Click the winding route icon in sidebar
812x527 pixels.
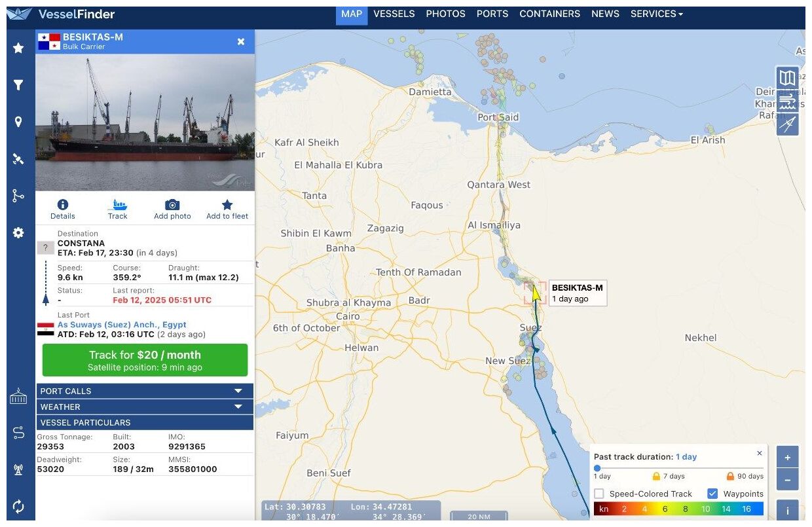click(x=18, y=433)
